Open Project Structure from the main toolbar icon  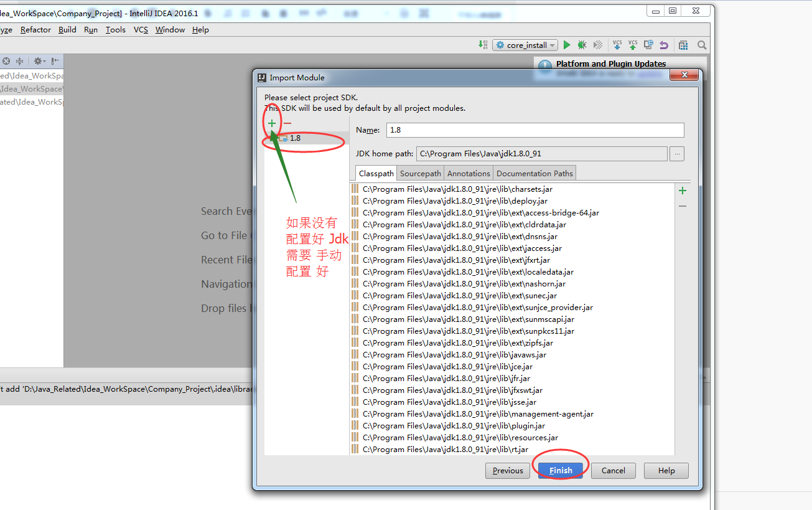tap(683, 45)
